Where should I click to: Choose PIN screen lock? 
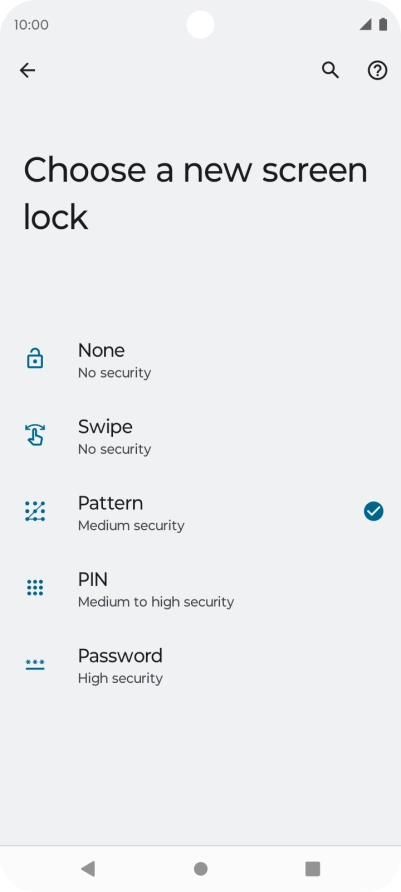tap(200, 588)
